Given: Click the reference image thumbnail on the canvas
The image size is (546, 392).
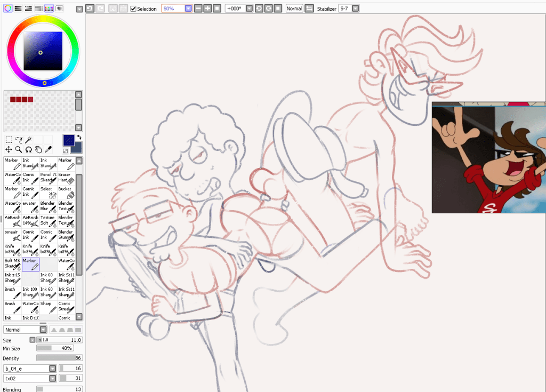Looking at the screenshot, I should tap(488, 157).
